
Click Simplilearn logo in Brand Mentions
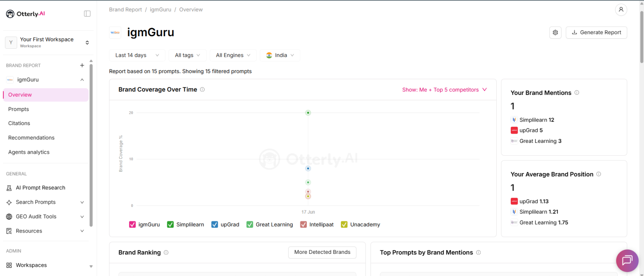point(514,120)
